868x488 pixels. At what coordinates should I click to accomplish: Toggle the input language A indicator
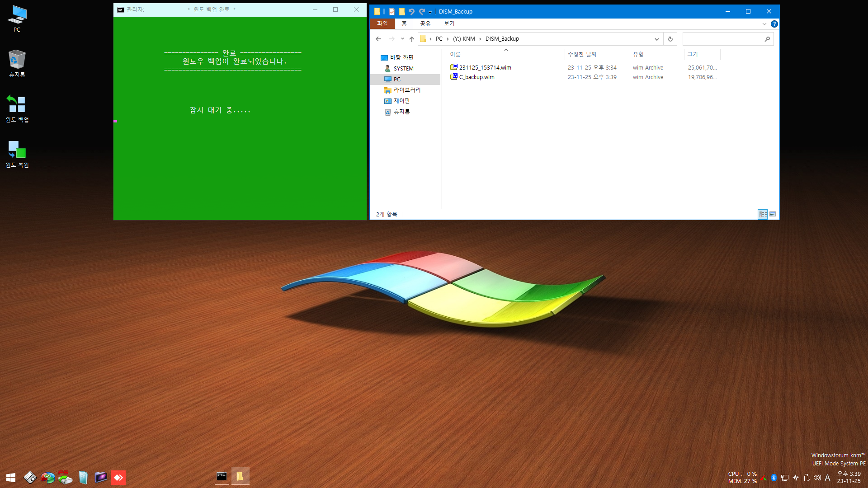tap(827, 478)
